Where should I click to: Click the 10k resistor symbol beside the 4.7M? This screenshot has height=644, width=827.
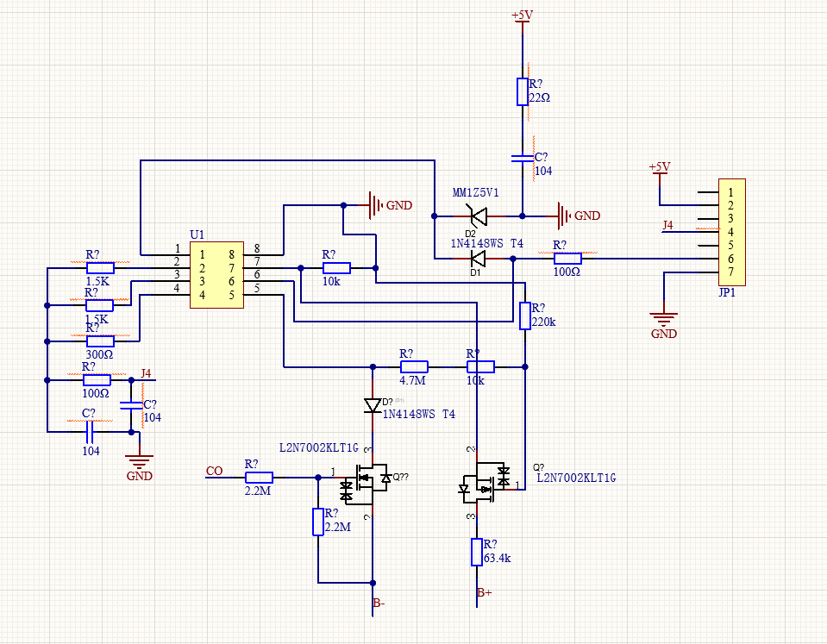[480, 366]
